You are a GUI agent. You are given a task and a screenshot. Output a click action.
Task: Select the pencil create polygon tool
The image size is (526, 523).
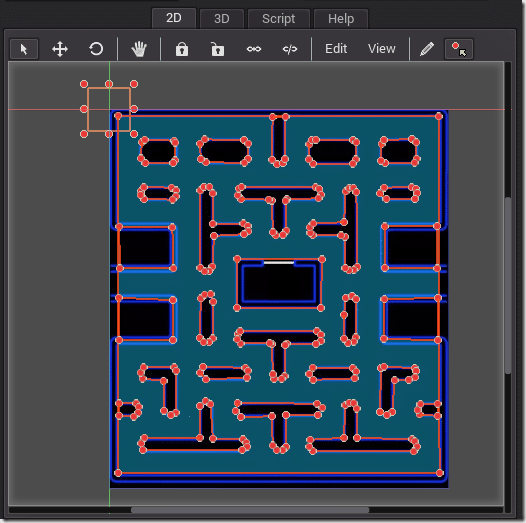click(427, 49)
